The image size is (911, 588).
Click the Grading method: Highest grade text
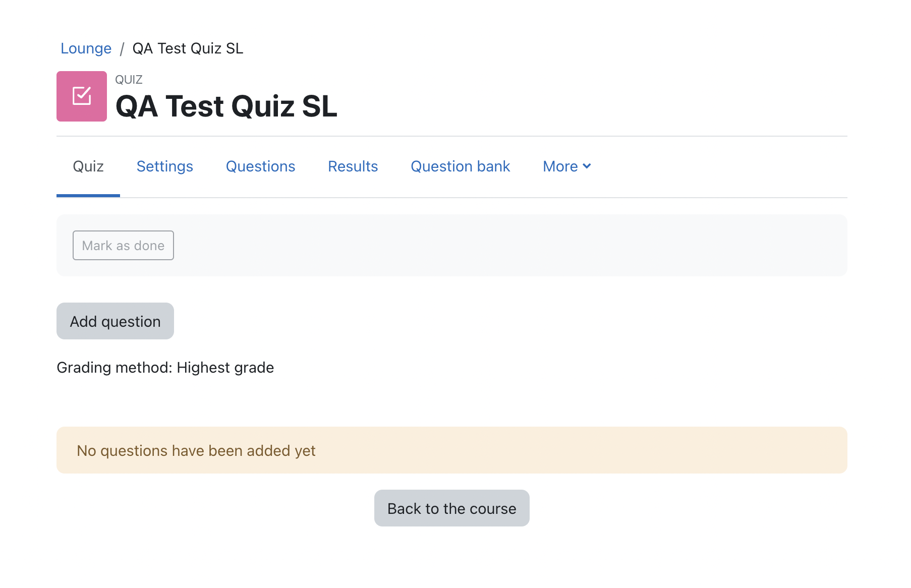point(165,368)
